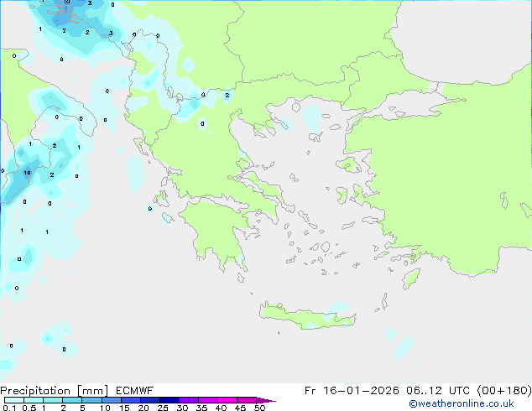Pick the 30–35 mm violet legend swatch
Viewport: 532px width, 411px height.
189,400
